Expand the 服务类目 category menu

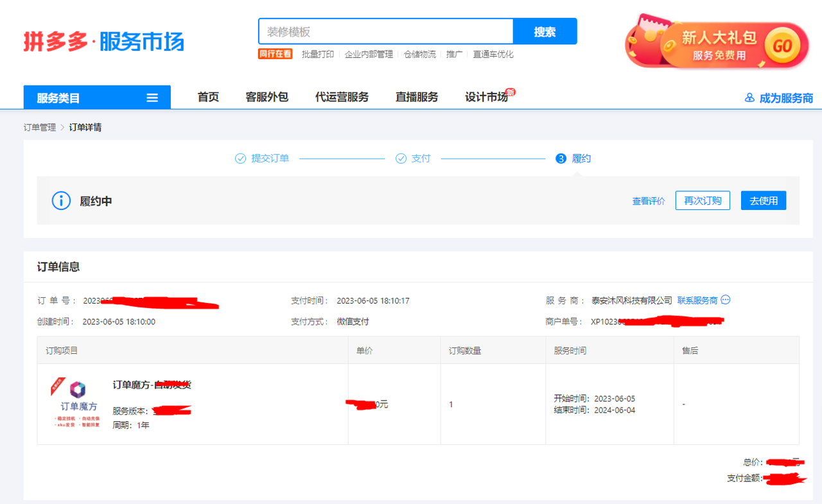[x=97, y=98]
